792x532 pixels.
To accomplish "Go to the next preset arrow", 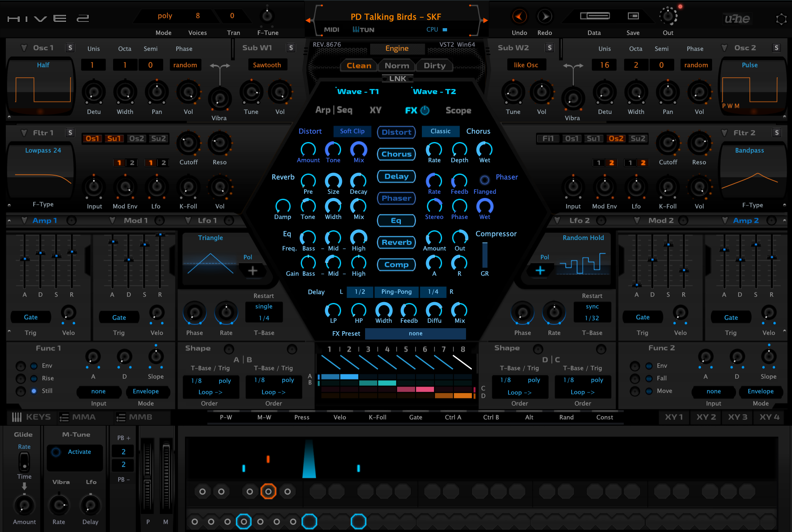I will coord(485,20).
